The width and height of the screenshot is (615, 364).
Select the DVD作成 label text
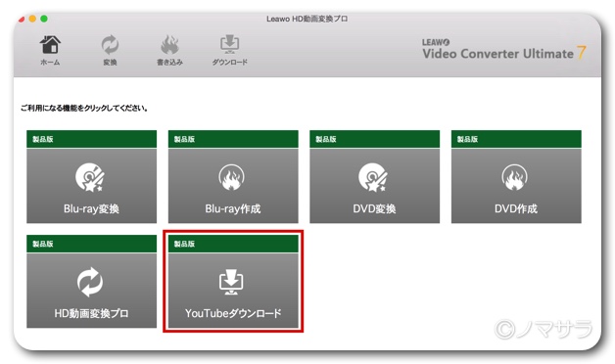click(x=516, y=208)
